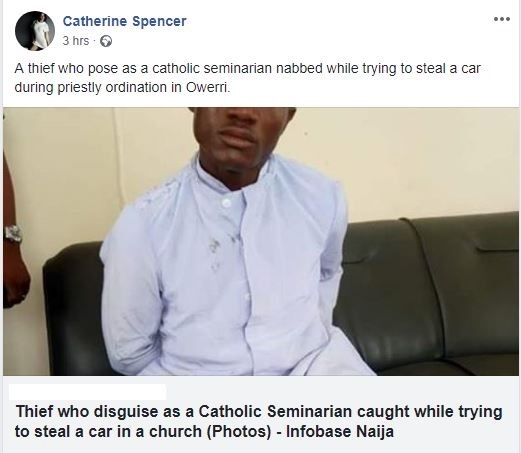Open the post options three-dot menu
The width and height of the screenshot is (521, 453).
tap(502, 19)
